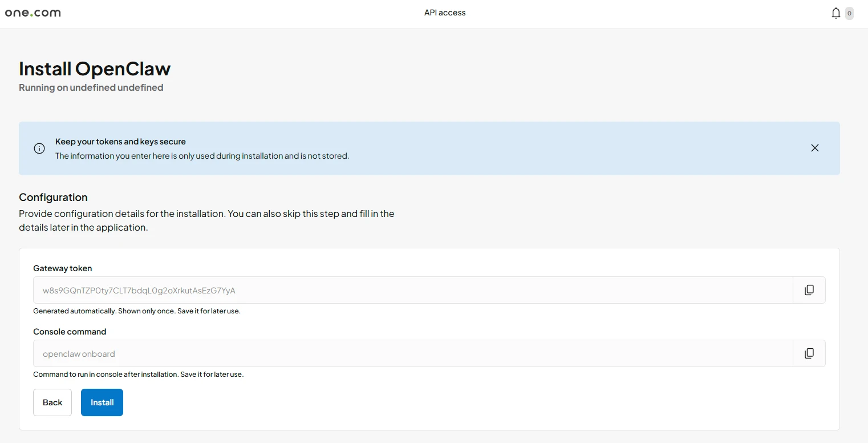Dismiss the token security notice
The height and width of the screenshot is (443, 868).
click(x=815, y=148)
